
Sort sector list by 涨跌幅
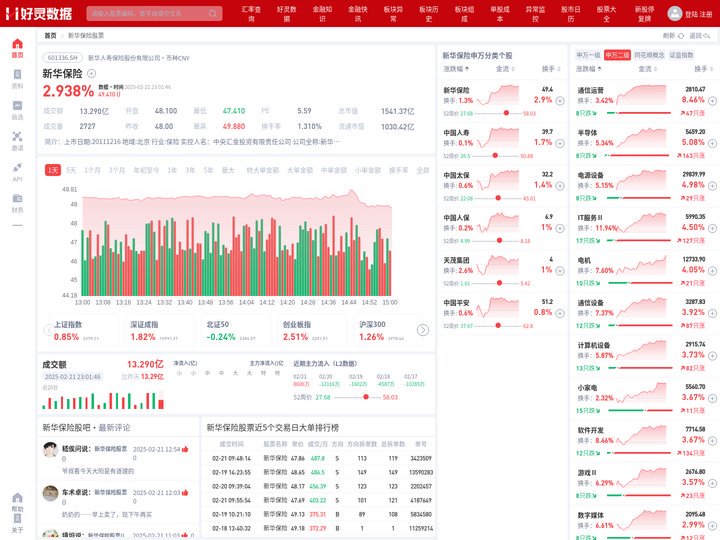588,69
